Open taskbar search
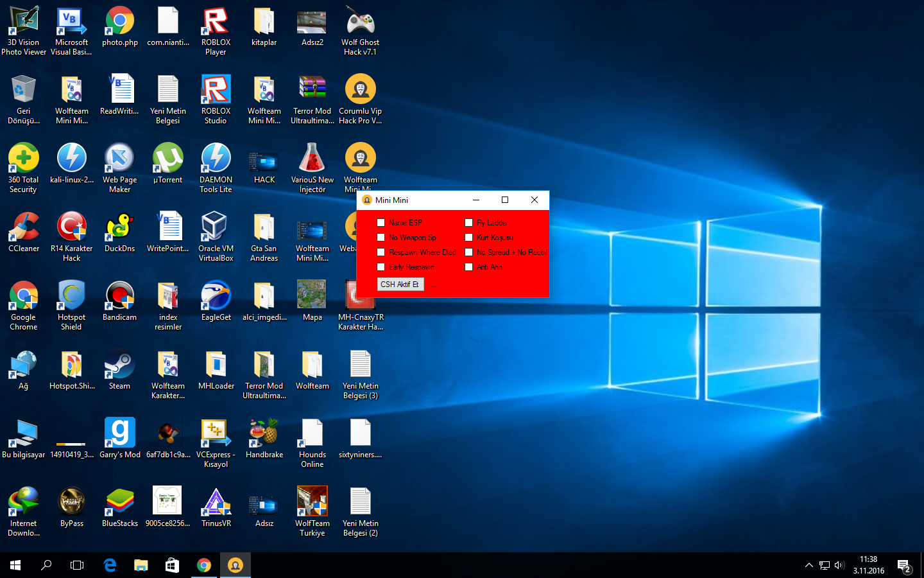The width and height of the screenshot is (924, 578). pyautogui.click(x=46, y=565)
